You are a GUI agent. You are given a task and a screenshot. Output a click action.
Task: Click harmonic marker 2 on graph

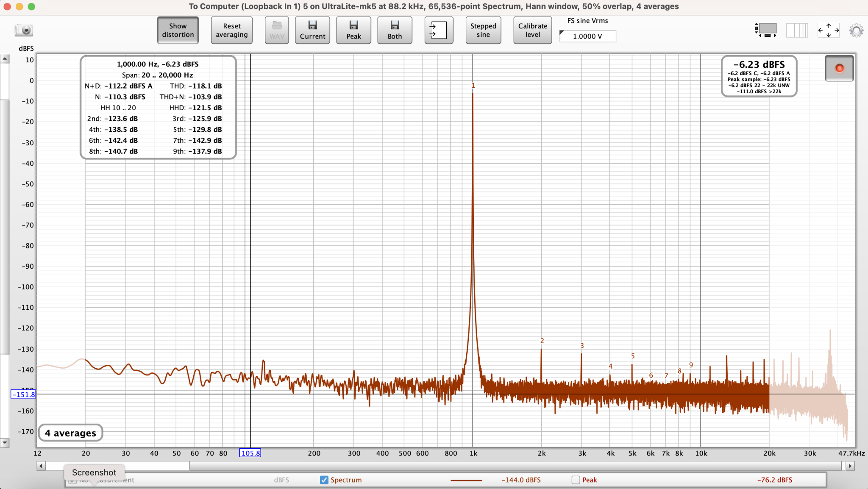542,341
